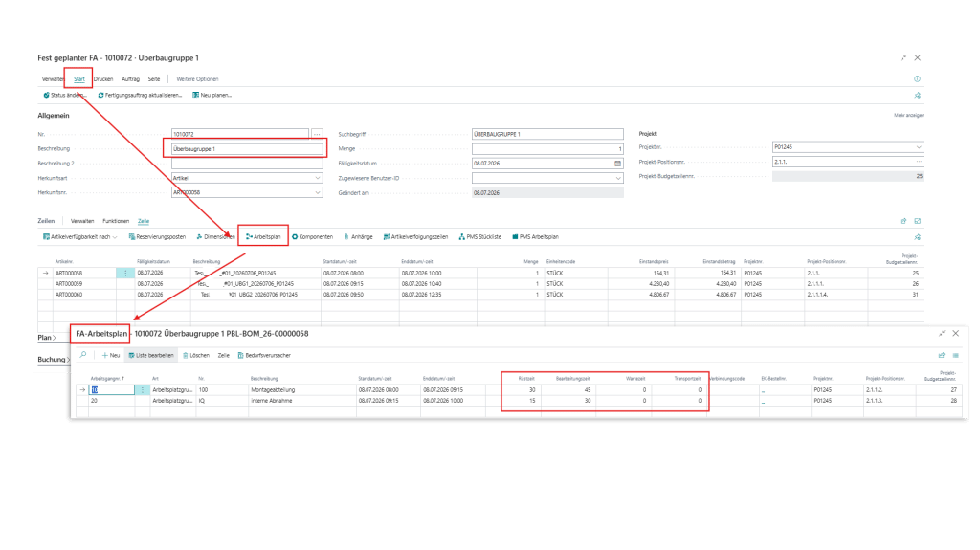Open Komponenten from Zeilen toolbar

(x=313, y=237)
